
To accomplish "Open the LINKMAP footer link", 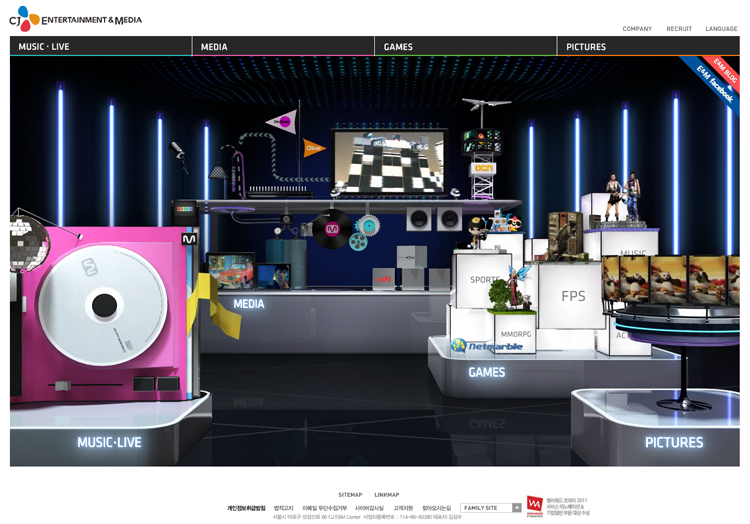I will (386, 495).
